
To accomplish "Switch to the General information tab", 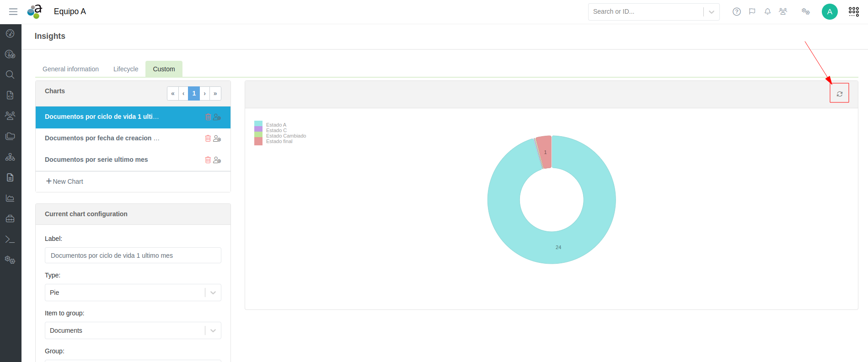I will pyautogui.click(x=70, y=69).
